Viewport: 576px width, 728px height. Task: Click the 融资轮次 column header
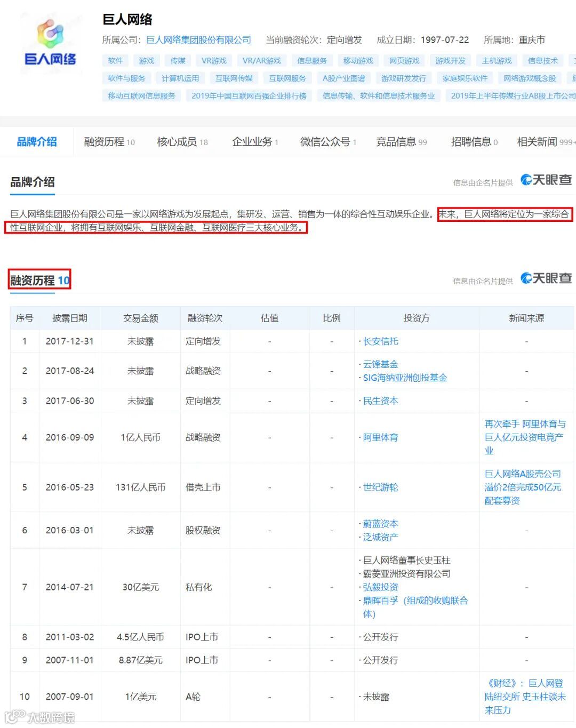205,318
